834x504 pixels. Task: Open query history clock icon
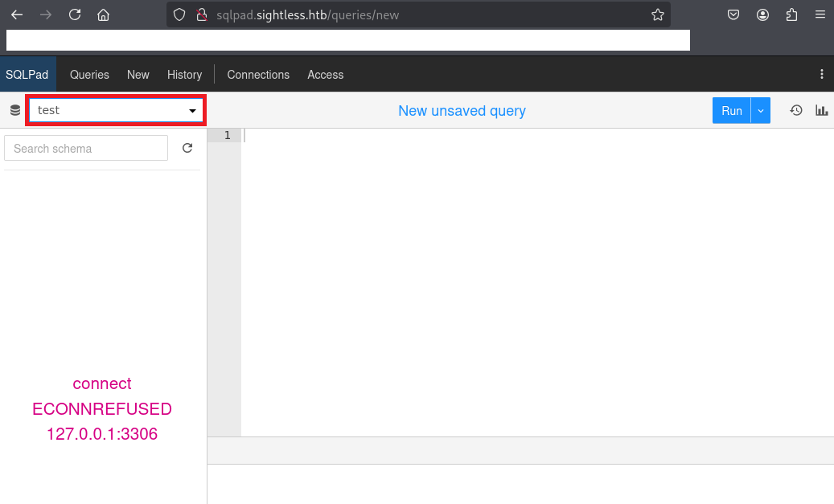(796, 110)
